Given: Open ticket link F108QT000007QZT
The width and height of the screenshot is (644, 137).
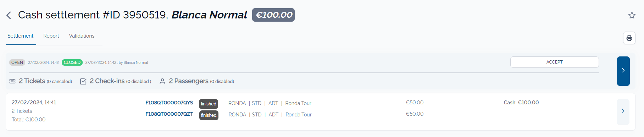Looking at the screenshot, I should 169,114.
